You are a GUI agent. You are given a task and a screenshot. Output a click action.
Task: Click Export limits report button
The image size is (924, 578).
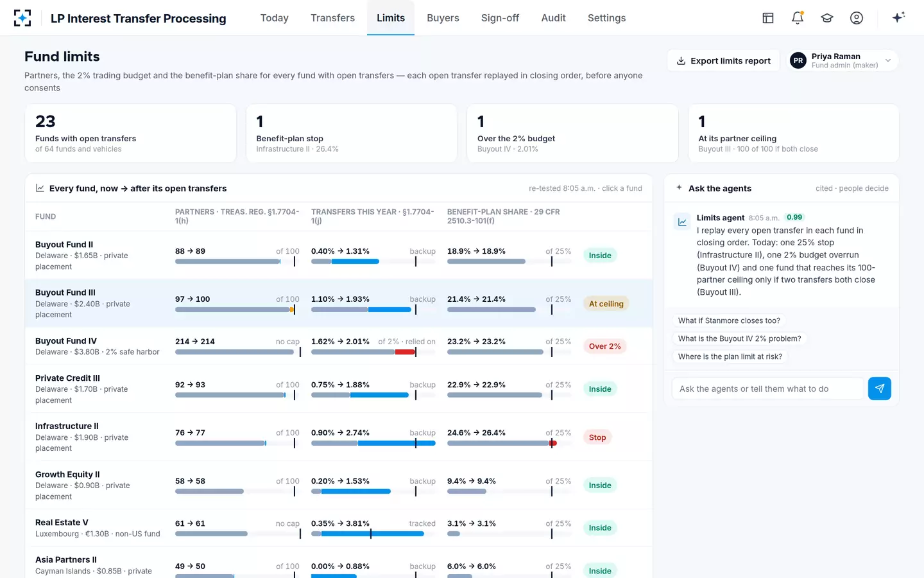[x=723, y=60]
